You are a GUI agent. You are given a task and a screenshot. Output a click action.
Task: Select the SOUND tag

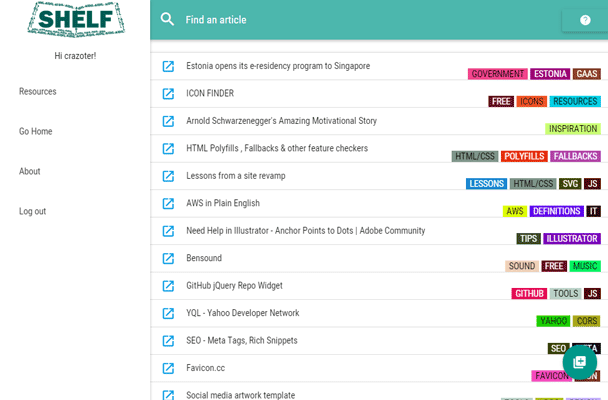522,266
